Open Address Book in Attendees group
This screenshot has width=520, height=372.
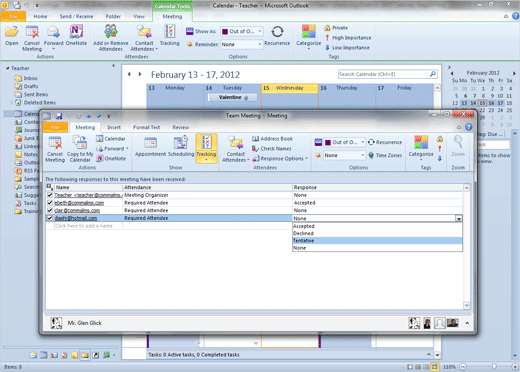pyautogui.click(x=272, y=139)
